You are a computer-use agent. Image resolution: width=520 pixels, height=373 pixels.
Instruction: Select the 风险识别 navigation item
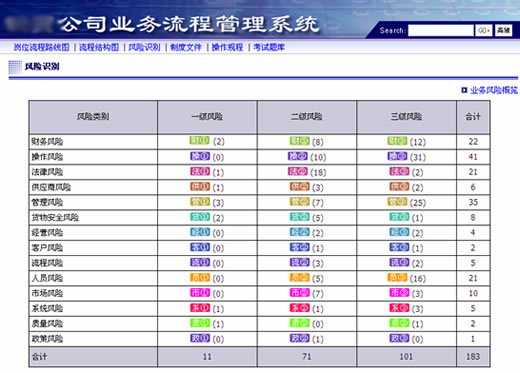pyautogui.click(x=144, y=47)
